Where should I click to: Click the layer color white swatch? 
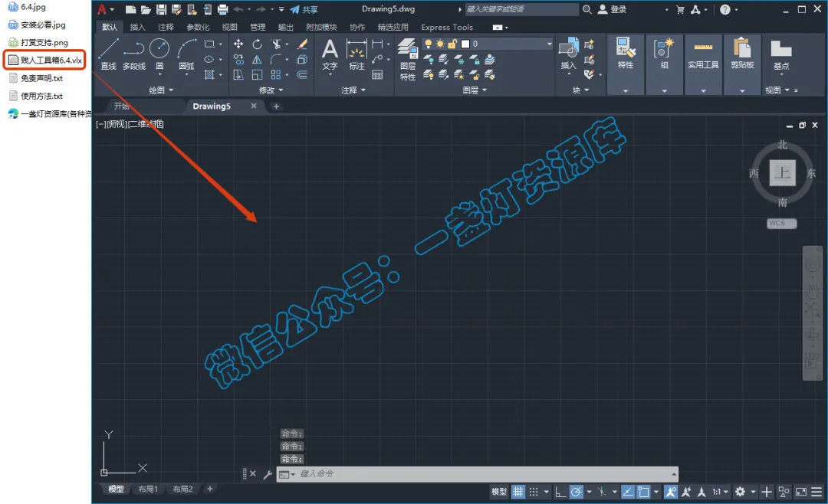[x=465, y=44]
